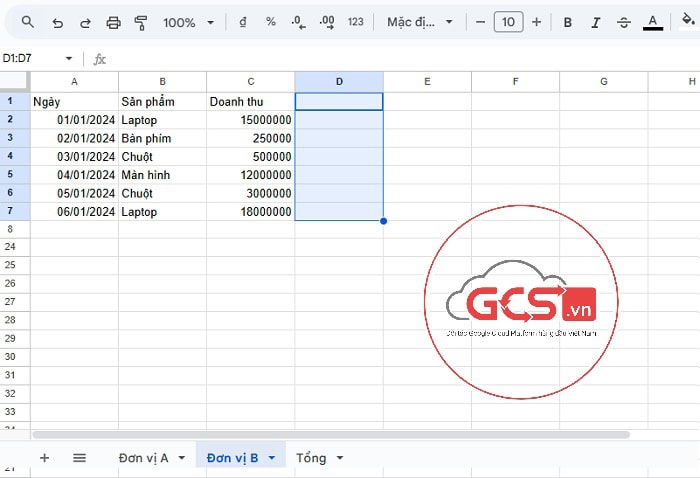Click the Redo arrow icon

[x=85, y=22]
